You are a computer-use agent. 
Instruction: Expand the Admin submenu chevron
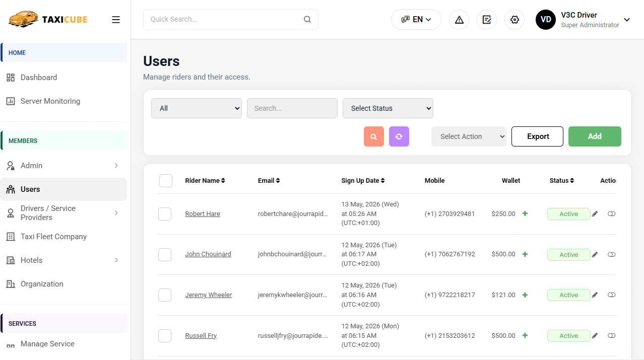pos(116,166)
